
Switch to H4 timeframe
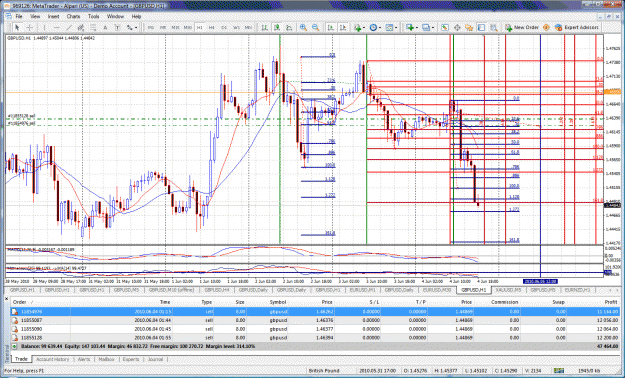[x=212, y=28]
